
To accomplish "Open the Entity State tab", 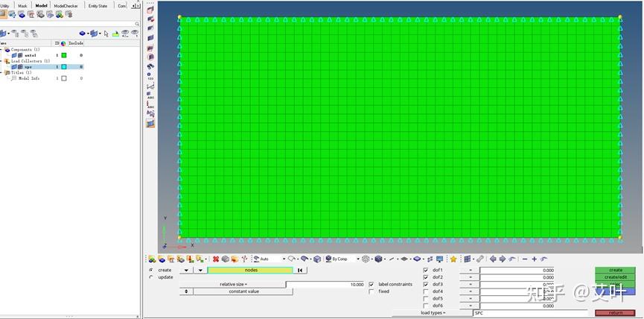I will (x=98, y=6).
